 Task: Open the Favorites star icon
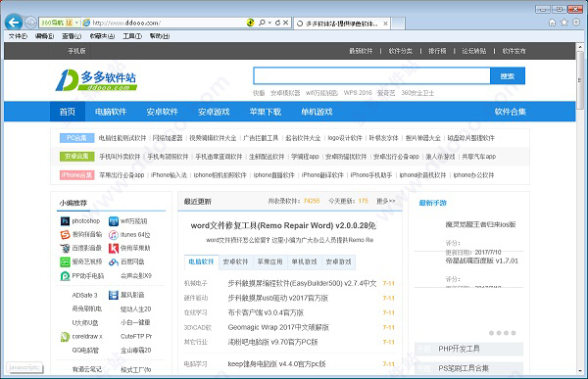click(564, 23)
